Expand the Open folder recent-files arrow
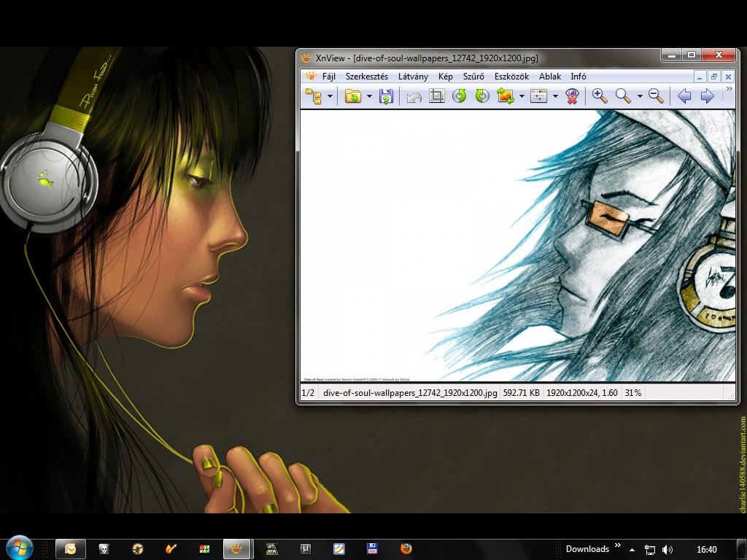 [x=369, y=97]
